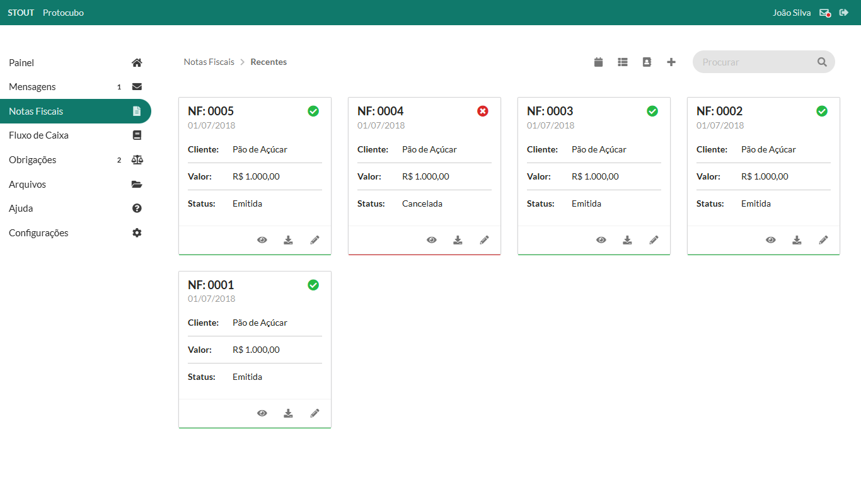Open Mensagens in the sidebar
Image resolution: width=861 pixels, height=504 pixels.
click(x=33, y=87)
